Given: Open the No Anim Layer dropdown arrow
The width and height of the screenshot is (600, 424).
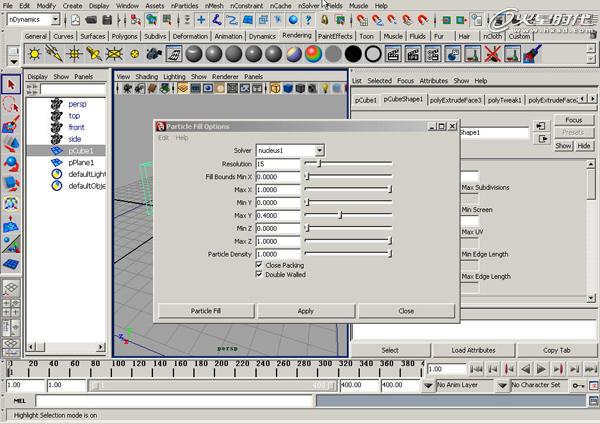Looking at the screenshot, I should coord(428,385).
